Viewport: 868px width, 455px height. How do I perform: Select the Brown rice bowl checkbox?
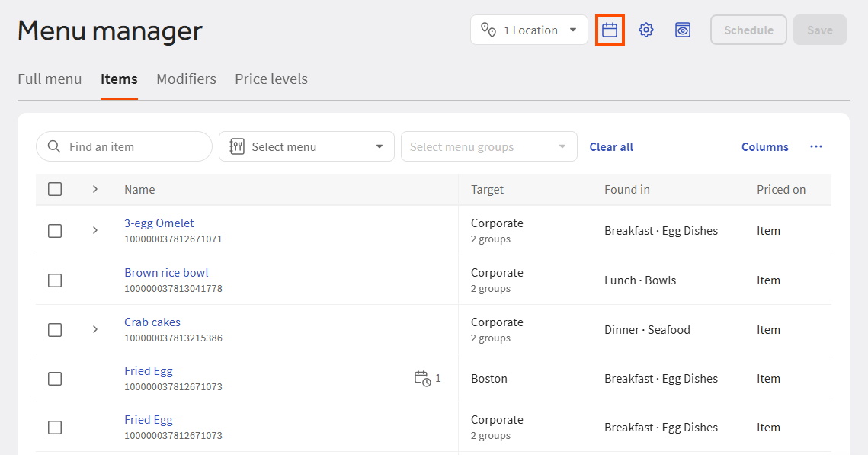click(54, 280)
